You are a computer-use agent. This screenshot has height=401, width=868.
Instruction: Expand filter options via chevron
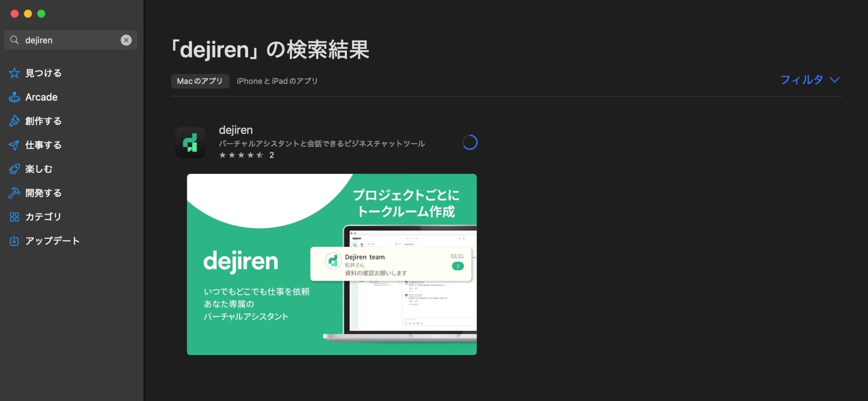pos(835,80)
